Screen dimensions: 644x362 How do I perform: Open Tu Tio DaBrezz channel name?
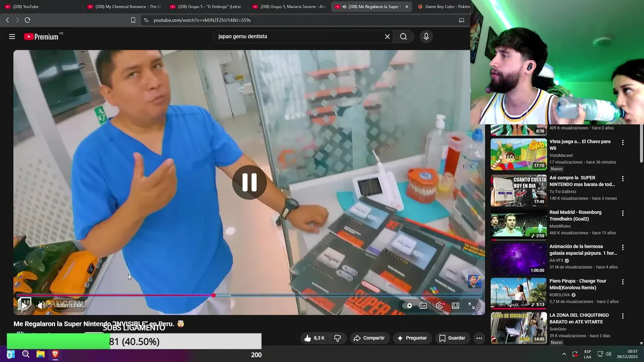click(564, 192)
